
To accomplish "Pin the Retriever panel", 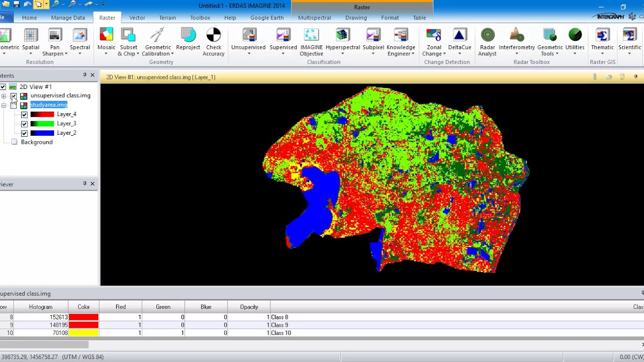I will pyautogui.click(x=85, y=184).
